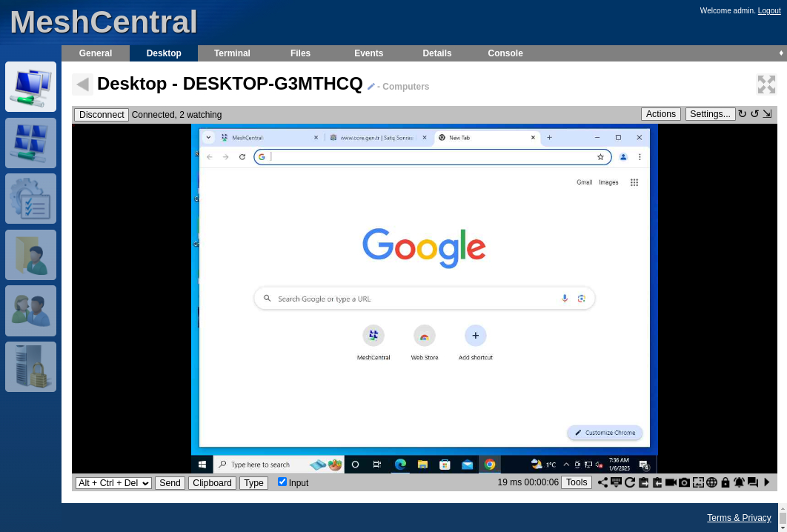Image resolution: width=787 pixels, height=532 pixels.
Task: Take a screenshot with the camera icon
Action: 684,482
